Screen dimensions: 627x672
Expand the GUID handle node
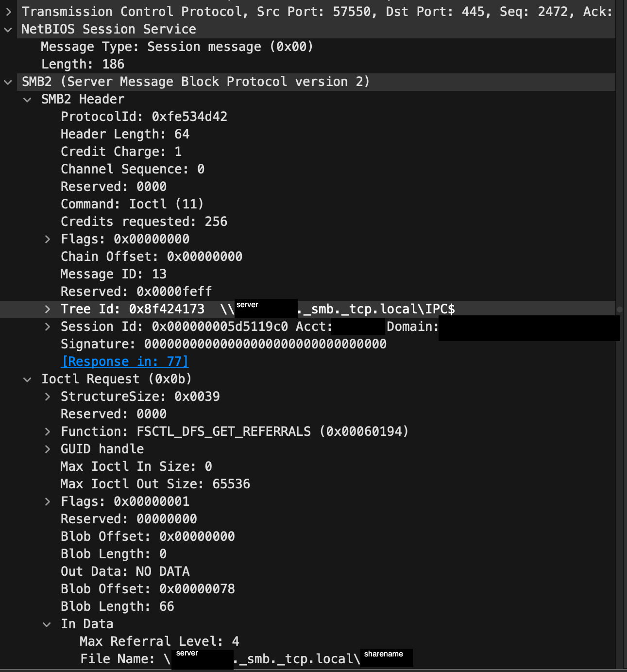coord(47,449)
